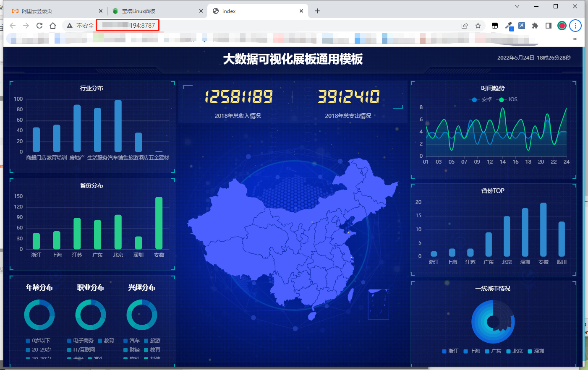Image resolution: width=588 pixels, height=370 pixels.
Task: Expand the tab search chevron
Action: point(517,6)
